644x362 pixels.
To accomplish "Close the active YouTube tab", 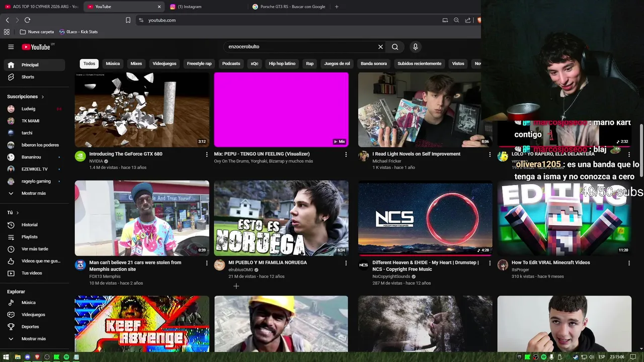I will (159, 7).
